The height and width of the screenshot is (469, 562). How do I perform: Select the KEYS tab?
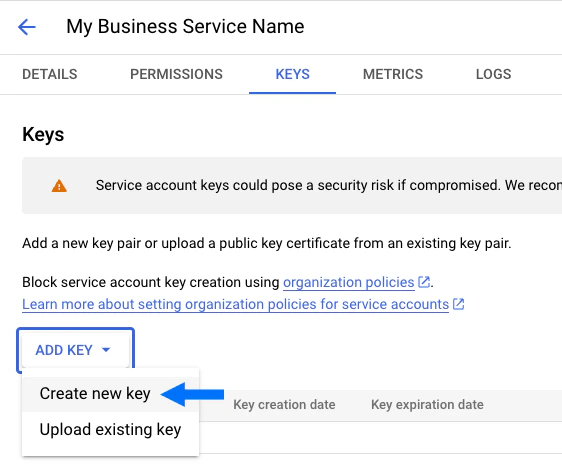[x=292, y=74]
